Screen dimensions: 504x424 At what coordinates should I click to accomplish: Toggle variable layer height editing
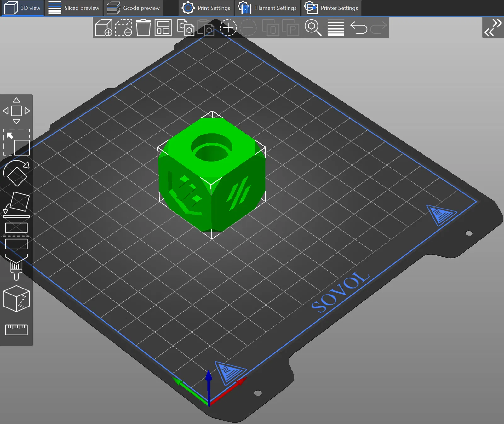[336, 28]
